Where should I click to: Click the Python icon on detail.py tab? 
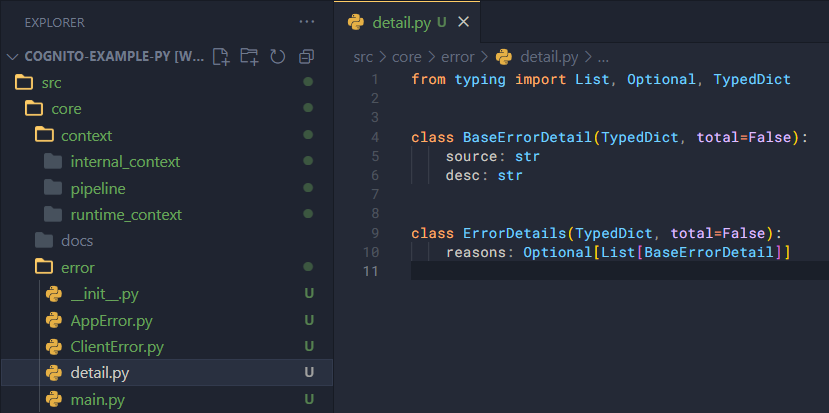[x=355, y=22]
